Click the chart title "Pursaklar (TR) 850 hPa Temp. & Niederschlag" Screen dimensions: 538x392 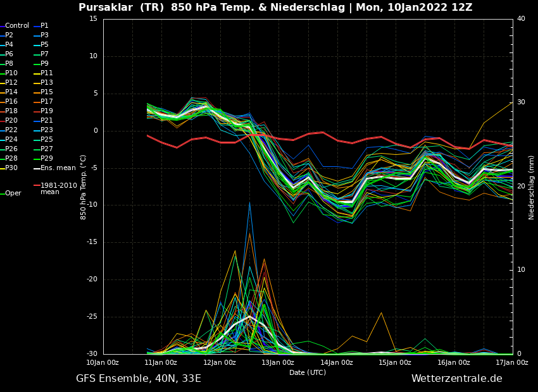[x=211, y=7]
